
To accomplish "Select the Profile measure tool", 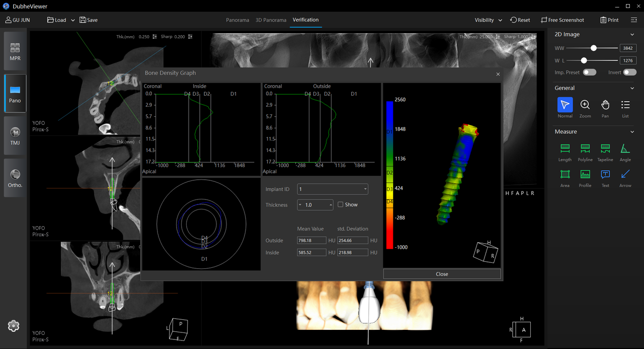I will [585, 174].
